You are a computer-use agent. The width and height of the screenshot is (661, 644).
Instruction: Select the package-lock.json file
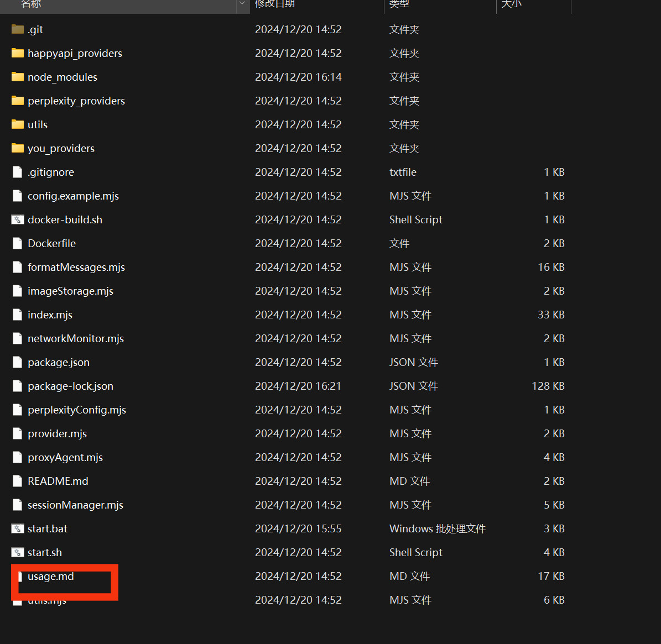tap(70, 386)
